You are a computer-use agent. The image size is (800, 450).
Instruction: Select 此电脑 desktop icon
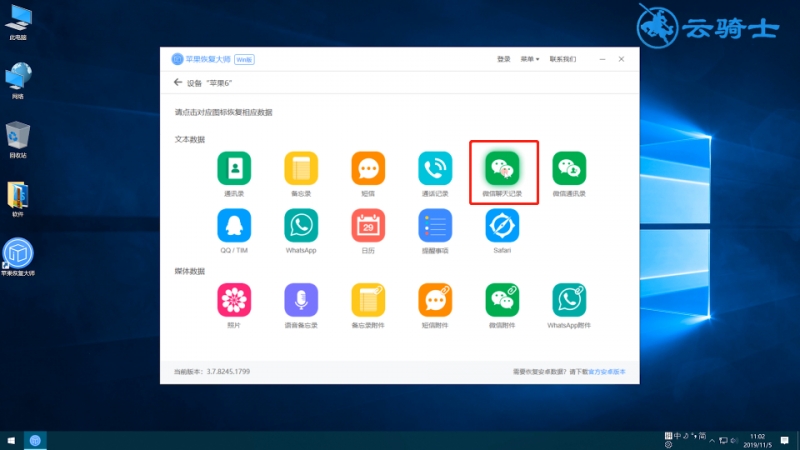[18, 22]
